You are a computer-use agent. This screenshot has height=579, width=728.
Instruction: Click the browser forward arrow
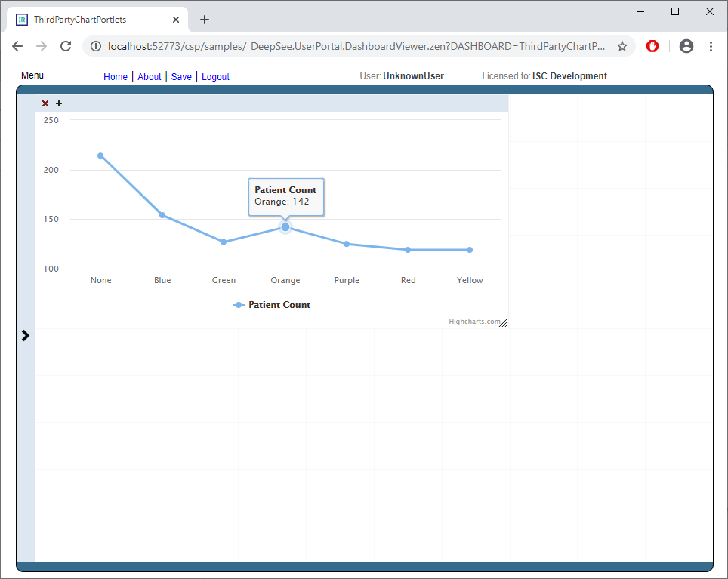click(42, 46)
